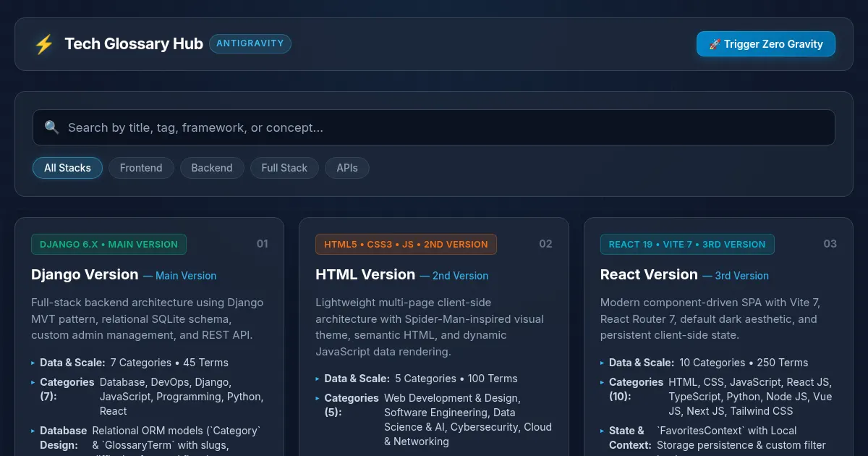The image size is (868, 456).
Task: Focus the search by title field
Action: [434, 127]
